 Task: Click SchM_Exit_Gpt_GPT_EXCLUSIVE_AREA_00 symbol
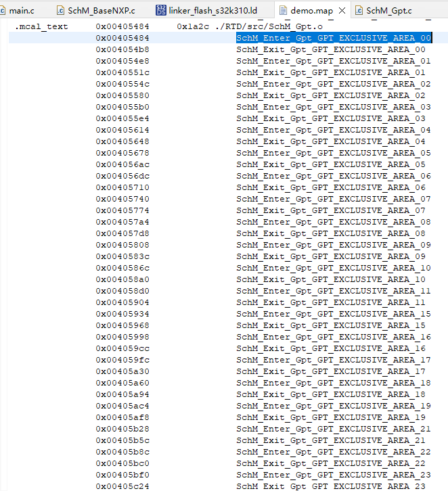[x=331, y=49]
